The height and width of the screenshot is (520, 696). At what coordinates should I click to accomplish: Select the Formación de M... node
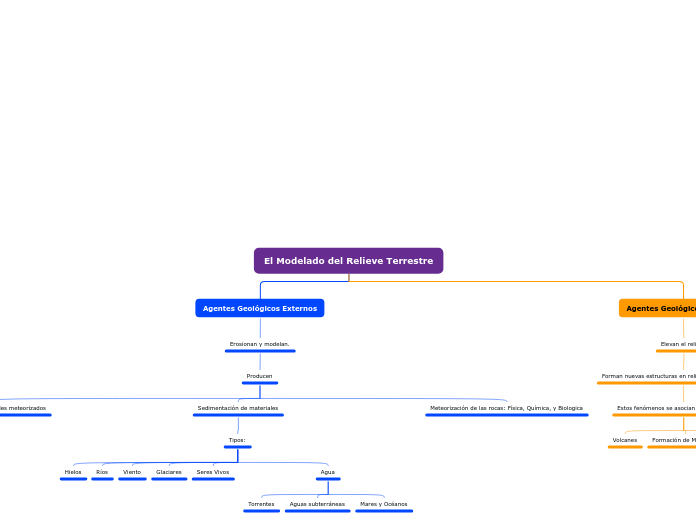[x=673, y=440]
